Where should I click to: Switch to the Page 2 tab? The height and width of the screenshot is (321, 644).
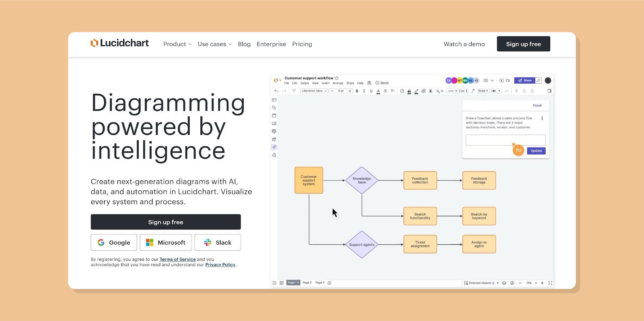click(307, 283)
